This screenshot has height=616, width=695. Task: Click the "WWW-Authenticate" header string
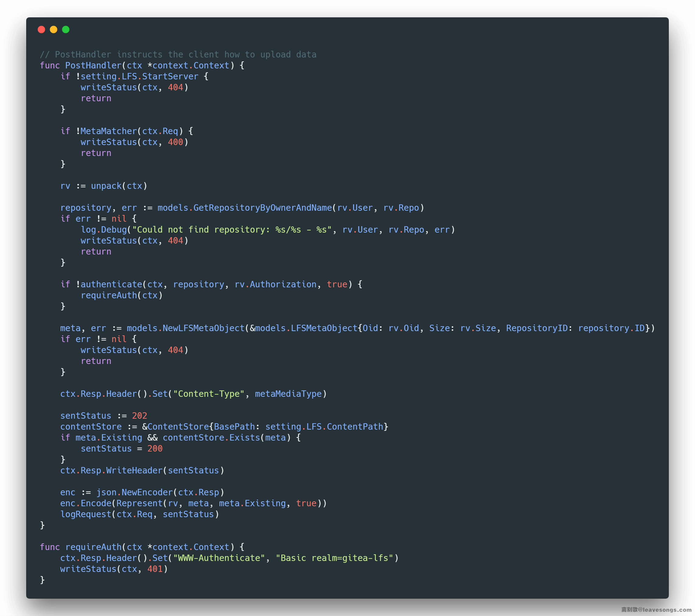click(x=219, y=558)
